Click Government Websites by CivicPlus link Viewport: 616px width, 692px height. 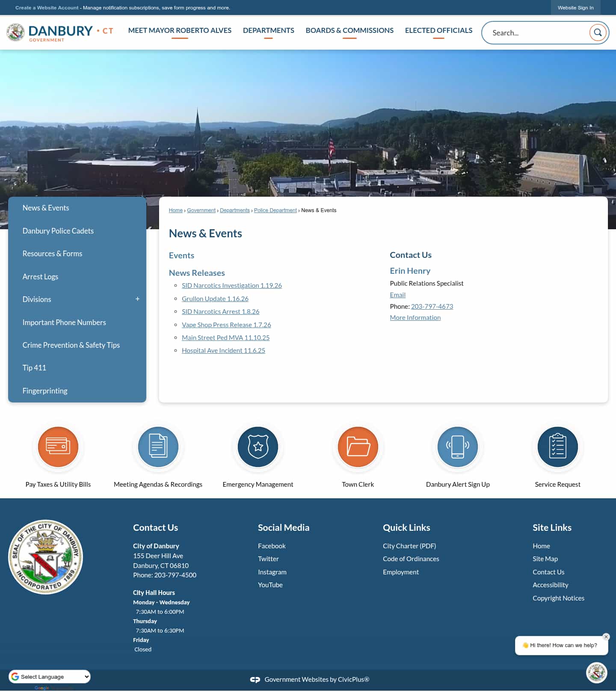click(317, 680)
